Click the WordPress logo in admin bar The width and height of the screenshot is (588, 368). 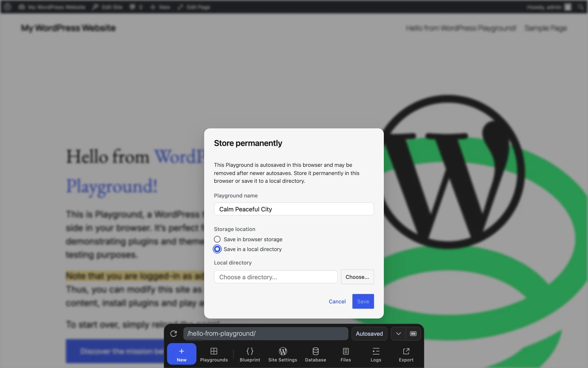click(7, 7)
